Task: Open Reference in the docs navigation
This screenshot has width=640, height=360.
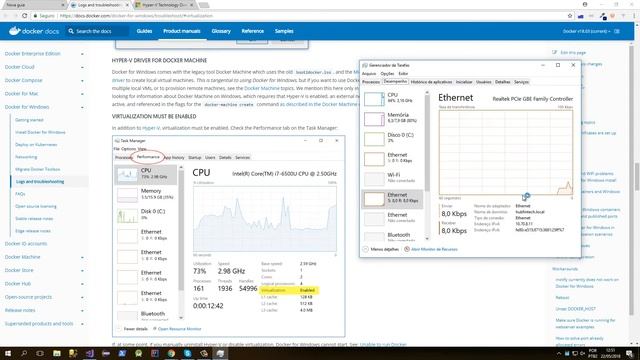Action: pos(253,31)
